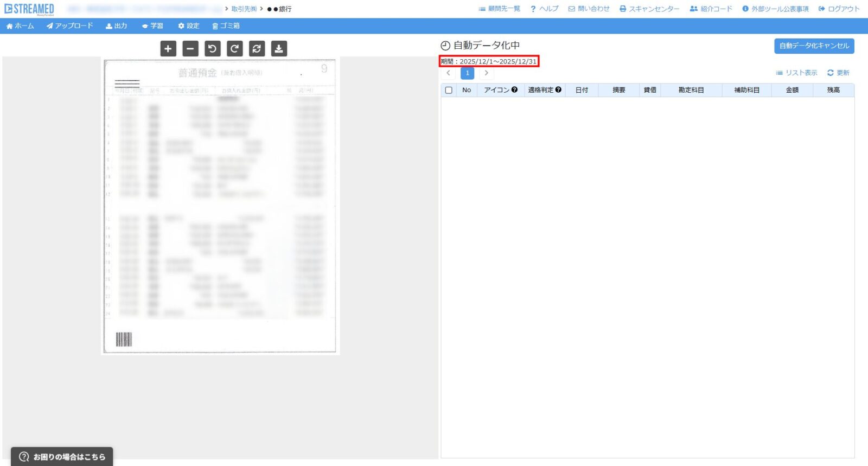Click the 自動データ化キャンセル button

pyautogui.click(x=814, y=46)
